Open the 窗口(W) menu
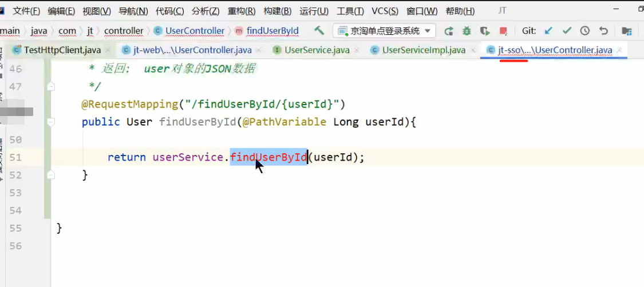The height and width of the screenshot is (287, 644). [422, 11]
